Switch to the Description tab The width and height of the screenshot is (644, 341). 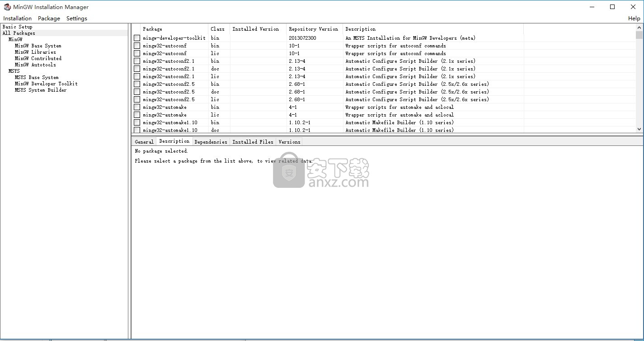click(174, 141)
